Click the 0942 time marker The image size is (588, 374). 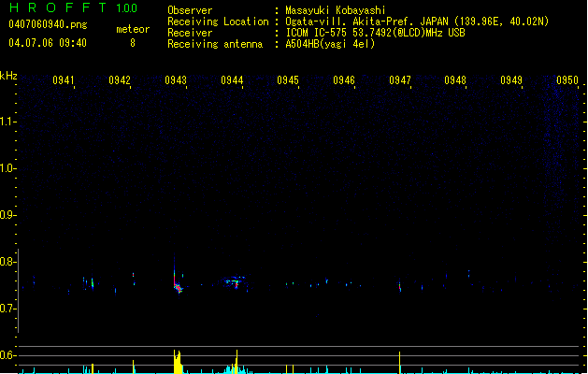tap(120, 80)
